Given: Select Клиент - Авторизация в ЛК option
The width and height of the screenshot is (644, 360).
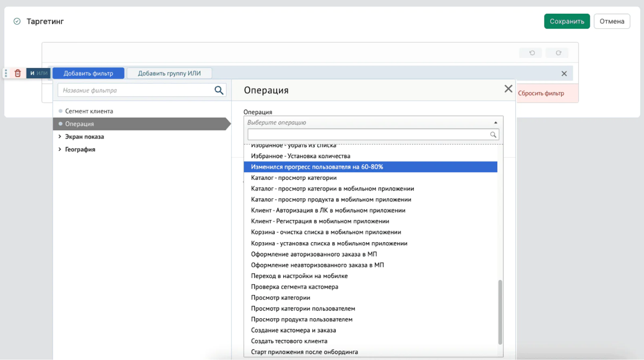Looking at the screenshot, I should (x=371, y=210).
